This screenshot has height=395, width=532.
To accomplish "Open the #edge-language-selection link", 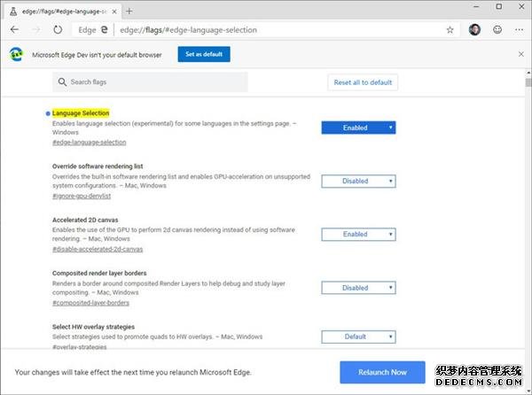I will click(90, 143).
